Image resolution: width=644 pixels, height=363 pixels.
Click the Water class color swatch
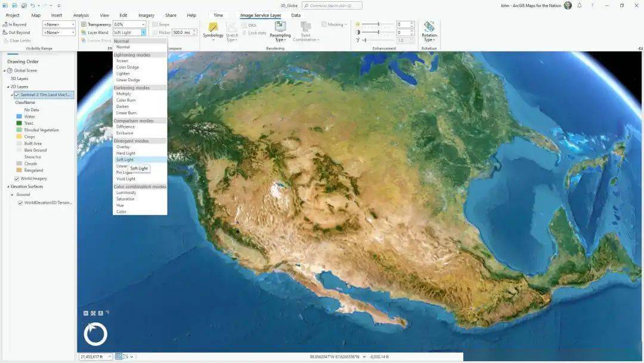tap(19, 117)
